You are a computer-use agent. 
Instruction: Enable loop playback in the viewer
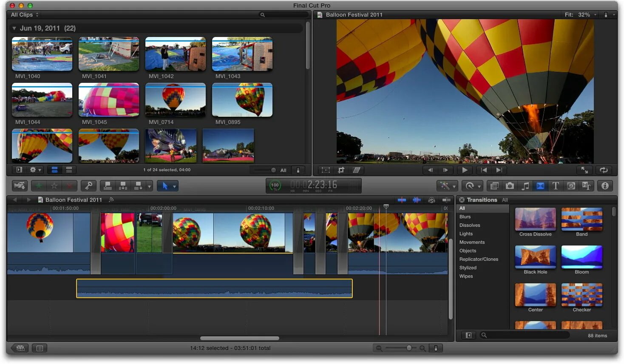(604, 170)
